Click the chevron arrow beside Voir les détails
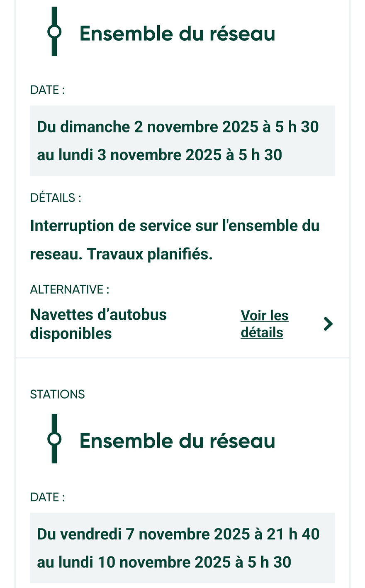The image size is (365, 588). click(328, 324)
